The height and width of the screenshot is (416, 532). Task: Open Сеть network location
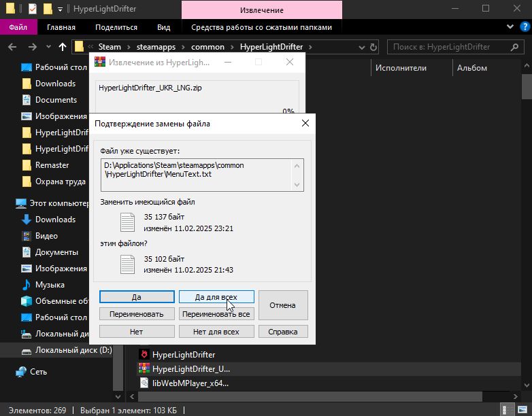coord(31,372)
